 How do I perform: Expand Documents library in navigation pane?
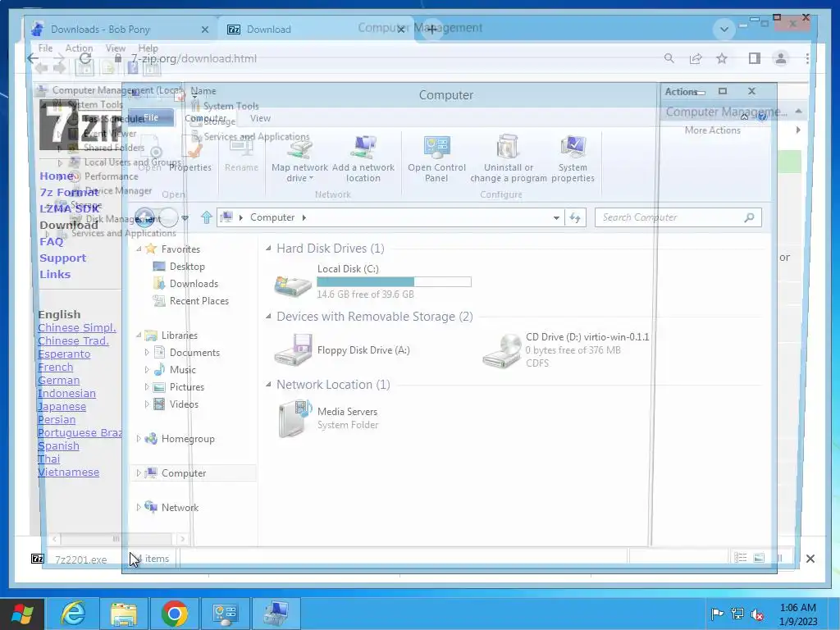pyautogui.click(x=146, y=353)
